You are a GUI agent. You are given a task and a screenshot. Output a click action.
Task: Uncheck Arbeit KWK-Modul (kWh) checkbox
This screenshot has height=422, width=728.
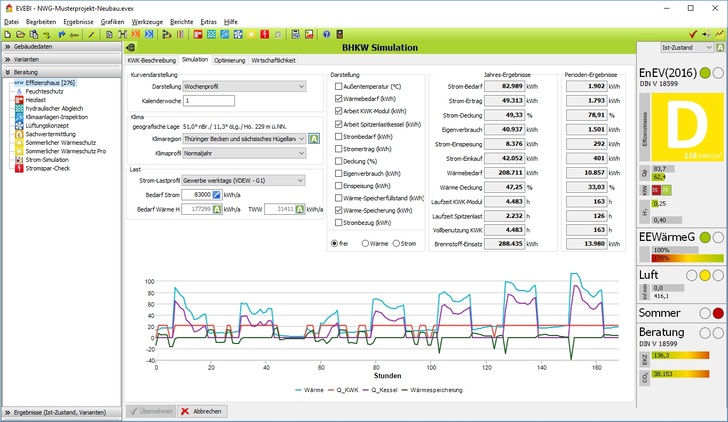point(338,111)
